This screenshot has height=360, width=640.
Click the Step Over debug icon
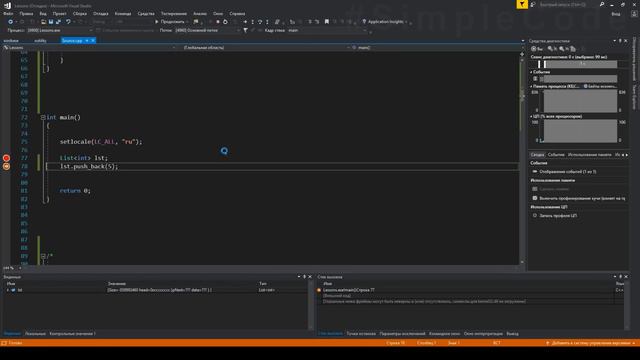coord(260,22)
